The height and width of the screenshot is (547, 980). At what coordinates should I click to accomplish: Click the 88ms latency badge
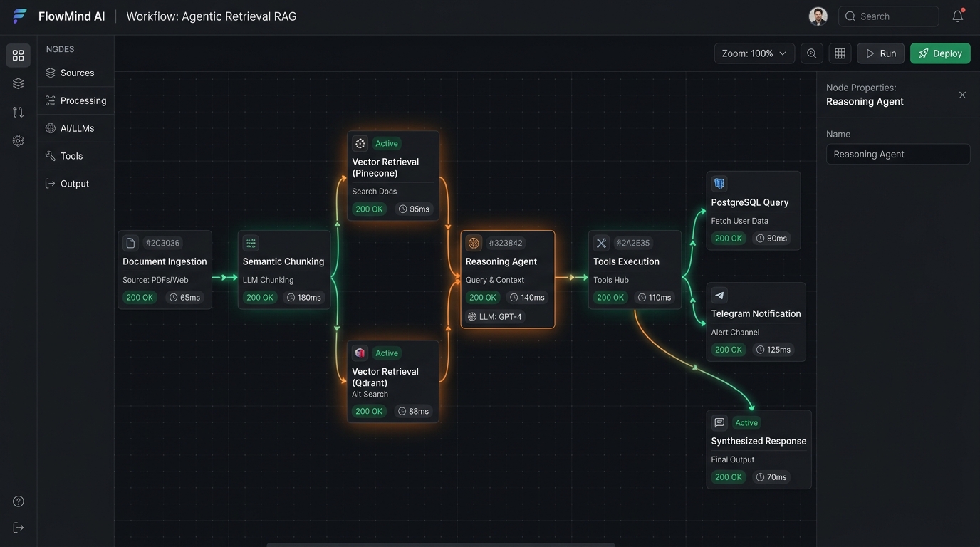[414, 411]
